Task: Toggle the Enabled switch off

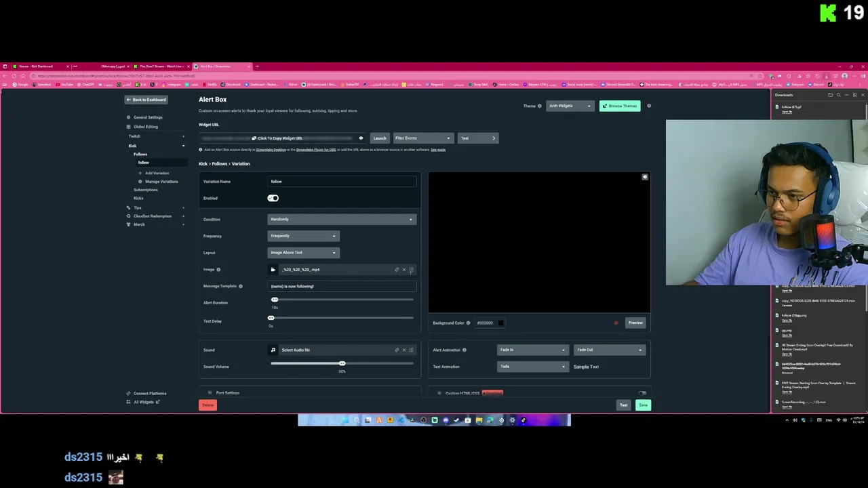Action: 273,198
